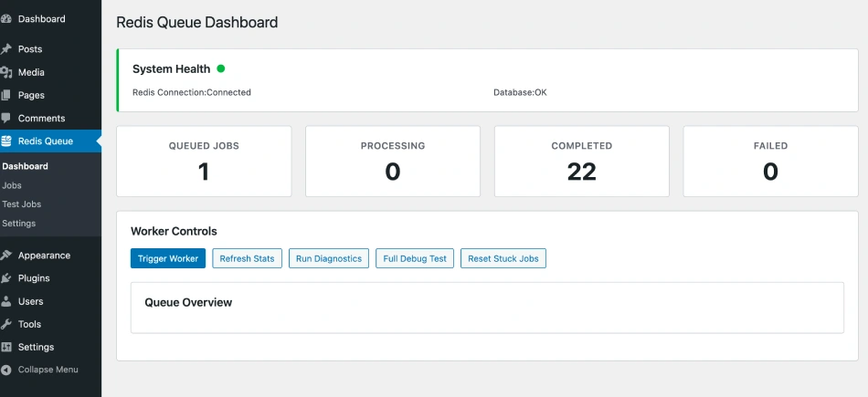Click the Worker Controls heading

tap(174, 231)
